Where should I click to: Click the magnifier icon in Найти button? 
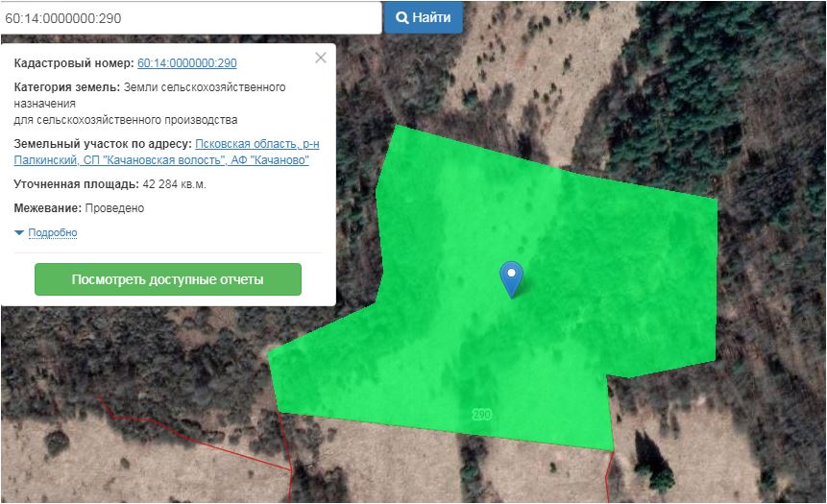(402, 17)
